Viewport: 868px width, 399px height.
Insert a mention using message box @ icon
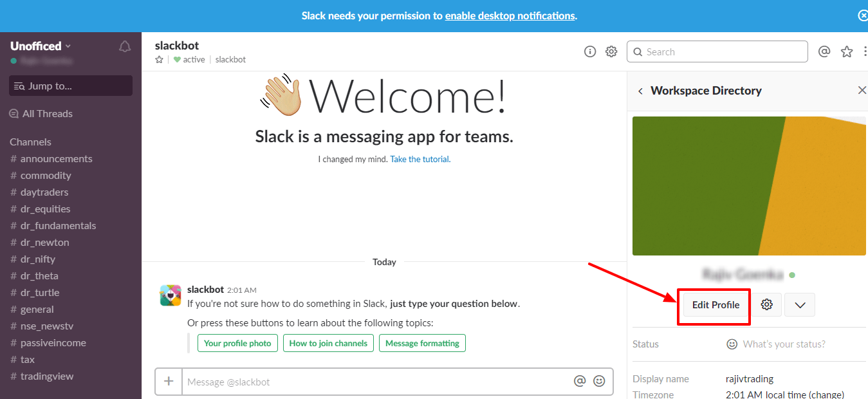click(x=580, y=381)
